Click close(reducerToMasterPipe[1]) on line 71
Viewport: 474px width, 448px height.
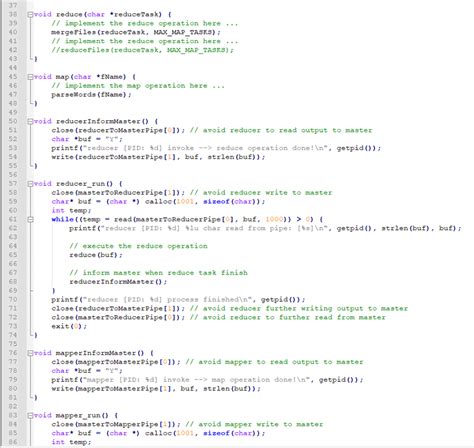(118, 308)
